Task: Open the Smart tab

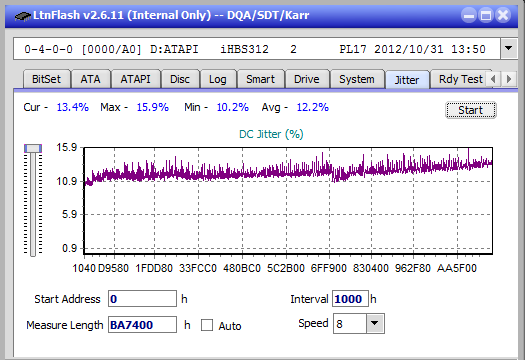Action: tap(260, 79)
